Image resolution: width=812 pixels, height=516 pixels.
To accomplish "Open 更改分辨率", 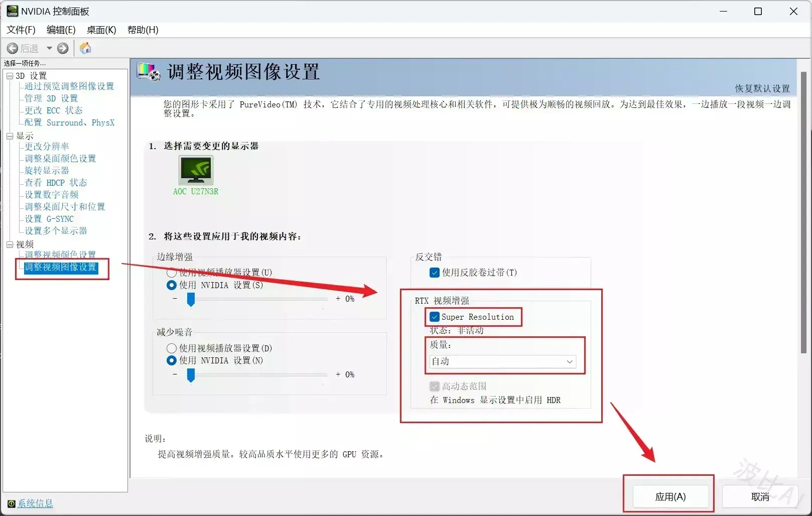I will (x=47, y=147).
